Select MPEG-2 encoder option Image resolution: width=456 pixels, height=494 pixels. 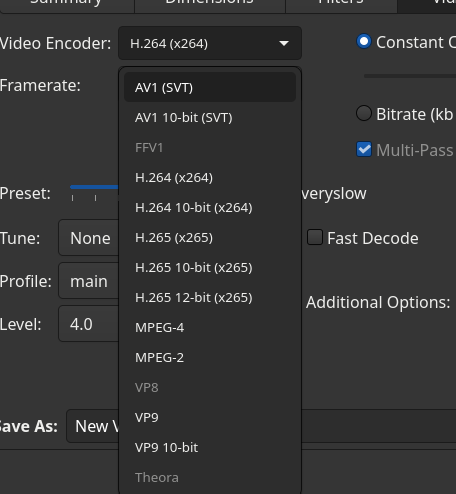point(210,358)
